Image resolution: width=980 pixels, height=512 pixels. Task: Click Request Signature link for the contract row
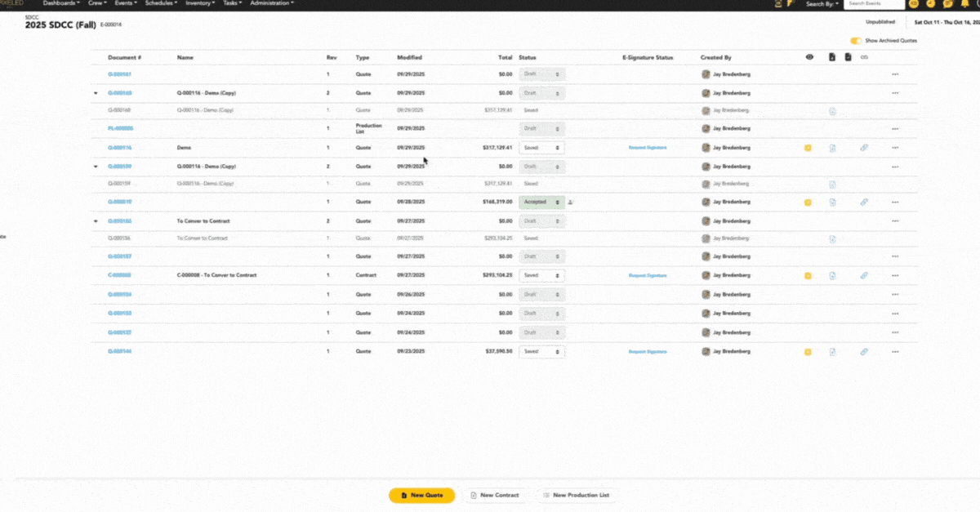tap(647, 275)
